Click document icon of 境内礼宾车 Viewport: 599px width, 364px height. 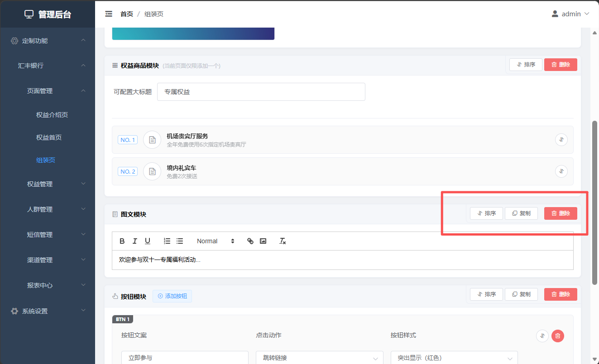pos(152,171)
